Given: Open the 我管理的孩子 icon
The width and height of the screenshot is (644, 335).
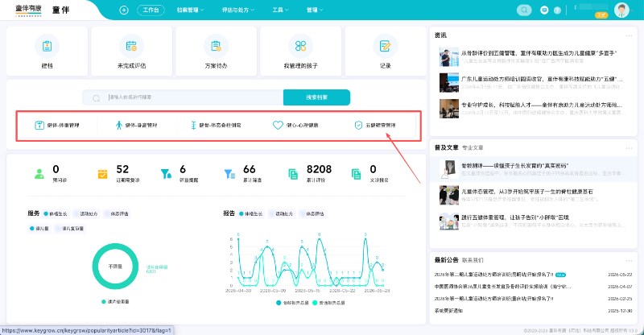Looking at the screenshot, I should click(300, 46).
